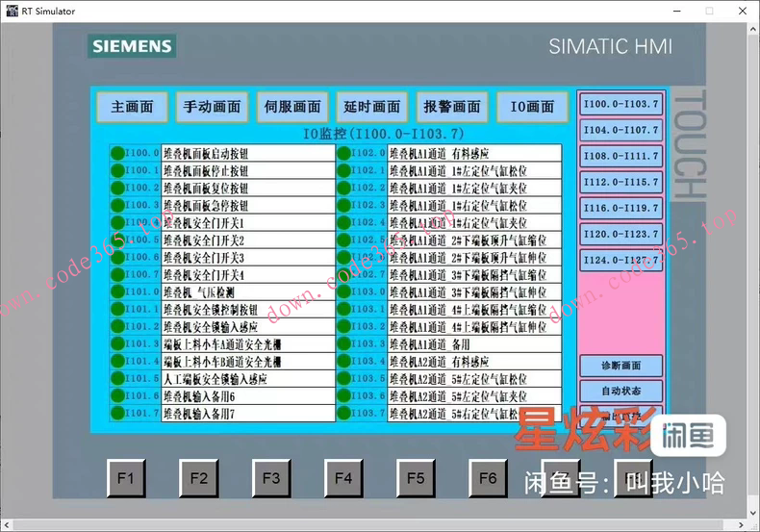The height and width of the screenshot is (532, 760).
Task: Click the green indicator for I100.7
Action: pyautogui.click(x=117, y=275)
